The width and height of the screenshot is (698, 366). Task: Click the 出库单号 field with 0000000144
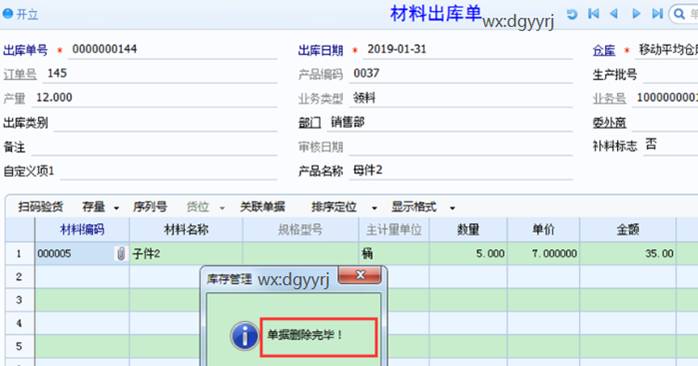pyautogui.click(x=172, y=49)
